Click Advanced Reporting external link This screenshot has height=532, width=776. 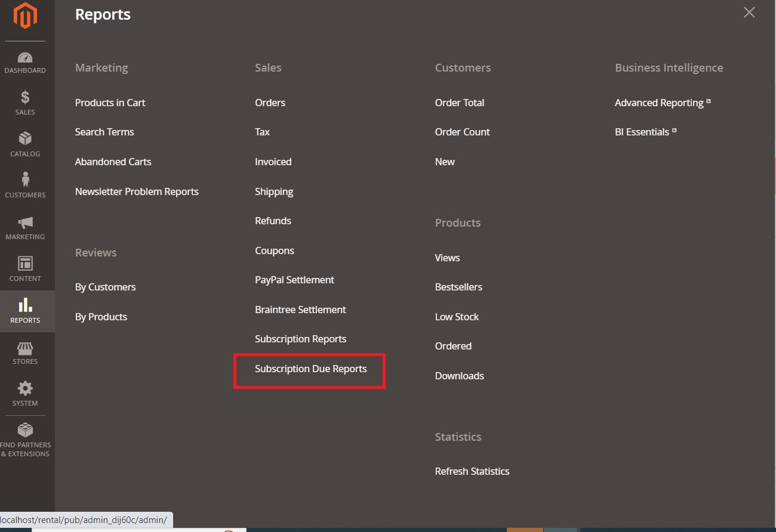659,103
